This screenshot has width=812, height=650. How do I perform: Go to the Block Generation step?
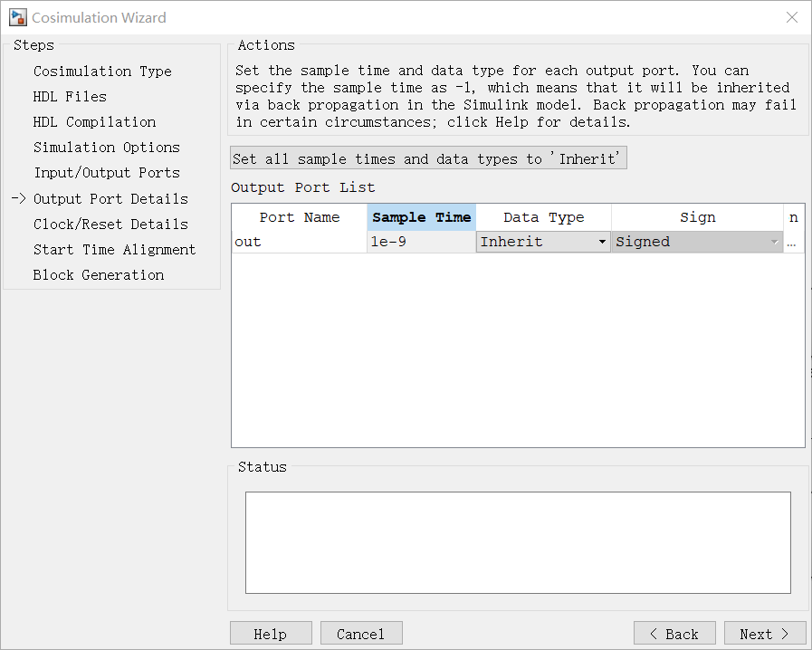pos(99,275)
